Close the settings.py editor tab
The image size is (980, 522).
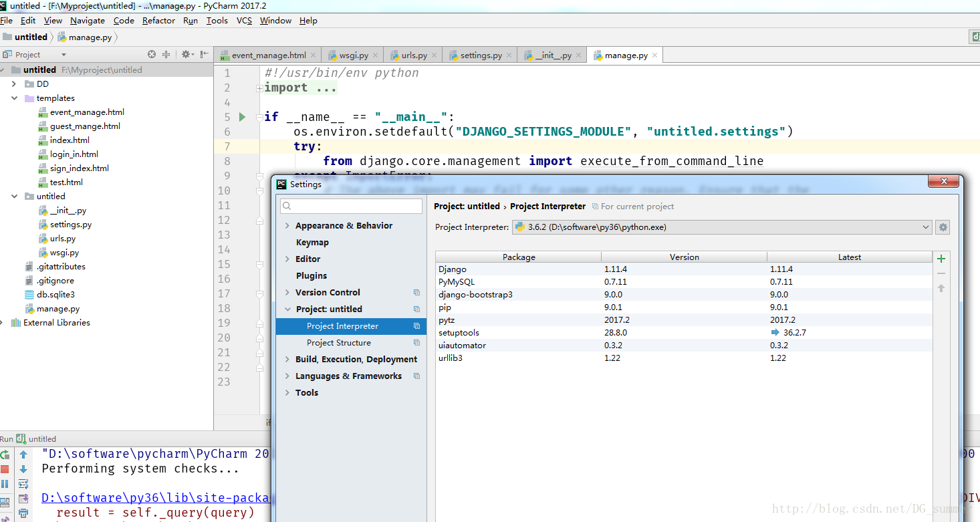(x=509, y=55)
